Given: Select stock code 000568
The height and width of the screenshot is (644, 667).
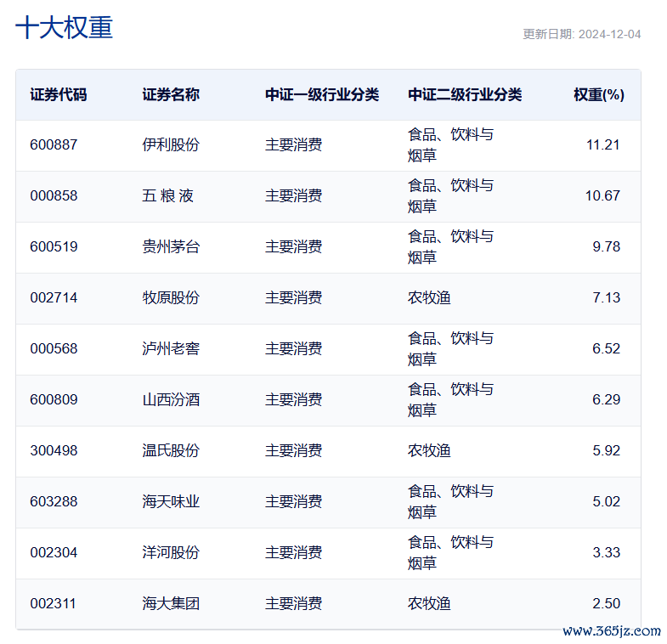Looking at the screenshot, I should pyautogui.click(x=54, y=349).
